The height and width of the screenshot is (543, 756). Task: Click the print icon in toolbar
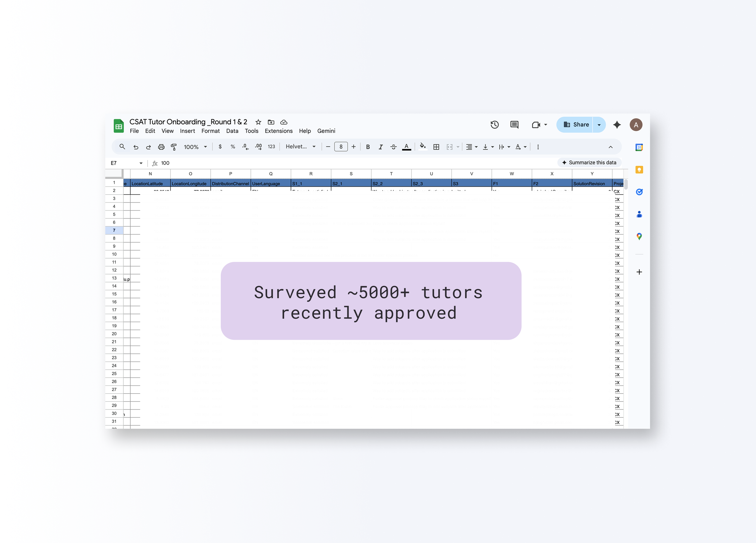pos(161,147)
